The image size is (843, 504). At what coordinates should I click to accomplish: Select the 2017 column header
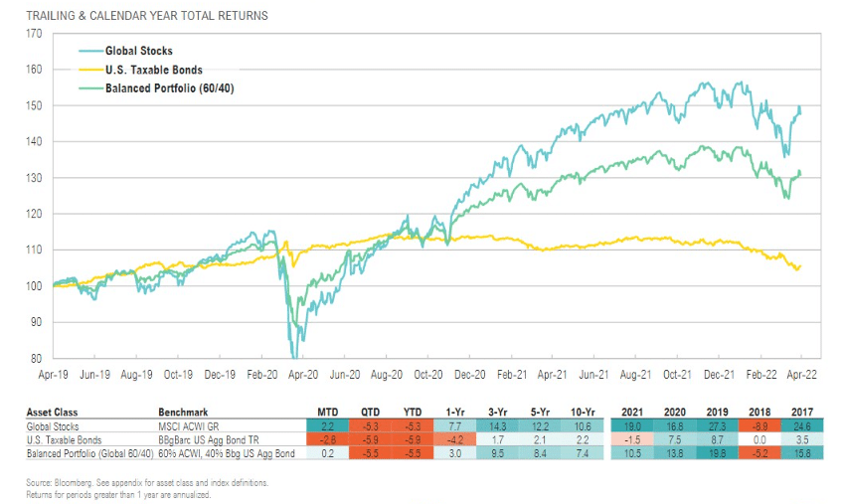(x=802, y=412)
